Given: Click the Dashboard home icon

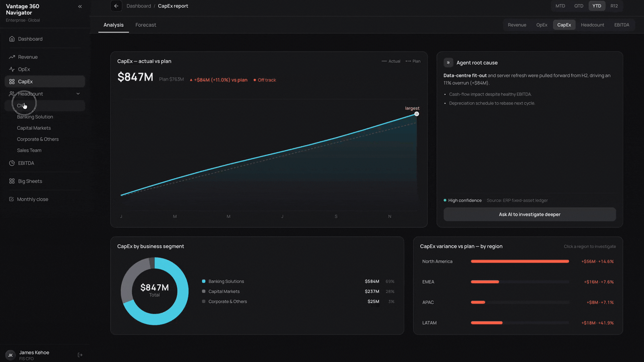Looking at the screenshot, I should (12, 39).
